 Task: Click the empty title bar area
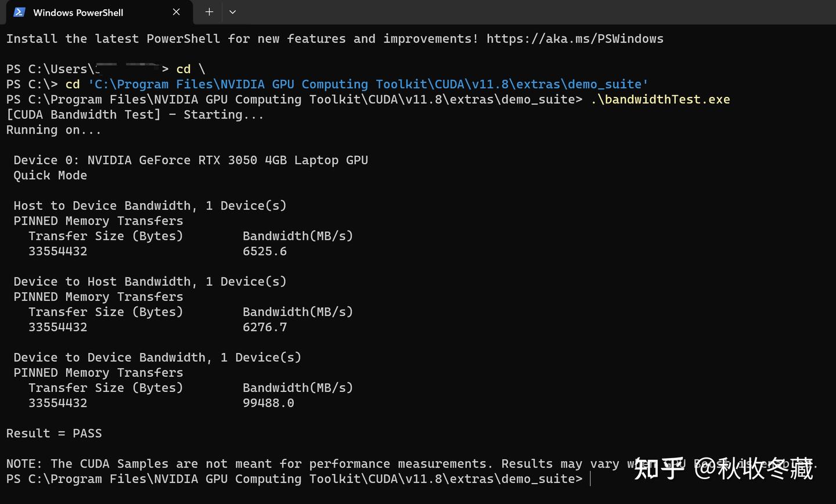(x=522, y=12)
